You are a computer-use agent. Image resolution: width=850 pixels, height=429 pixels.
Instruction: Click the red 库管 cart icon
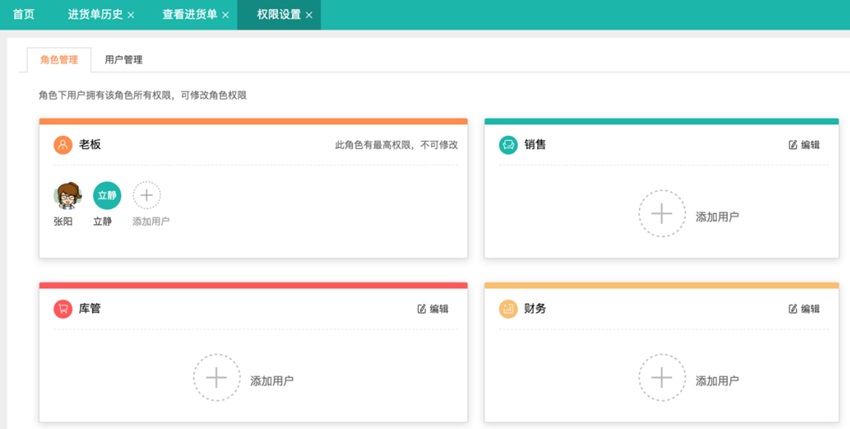[x=63, y=309]
